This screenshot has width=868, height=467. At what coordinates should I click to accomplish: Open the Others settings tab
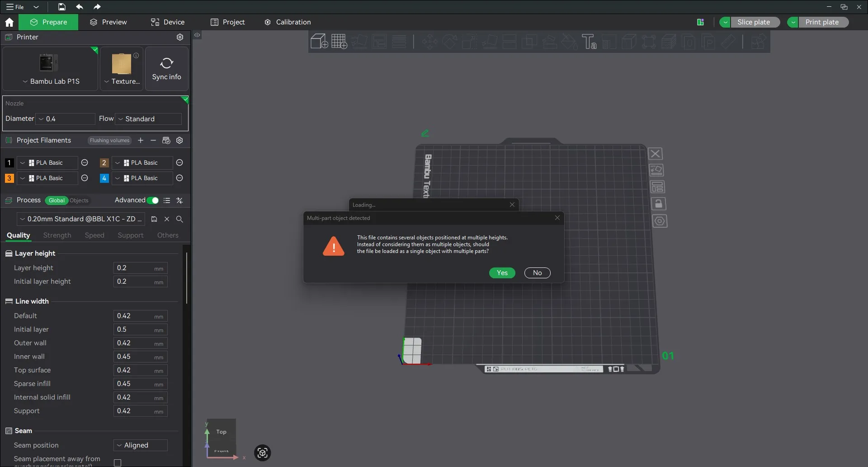(168, 235)
